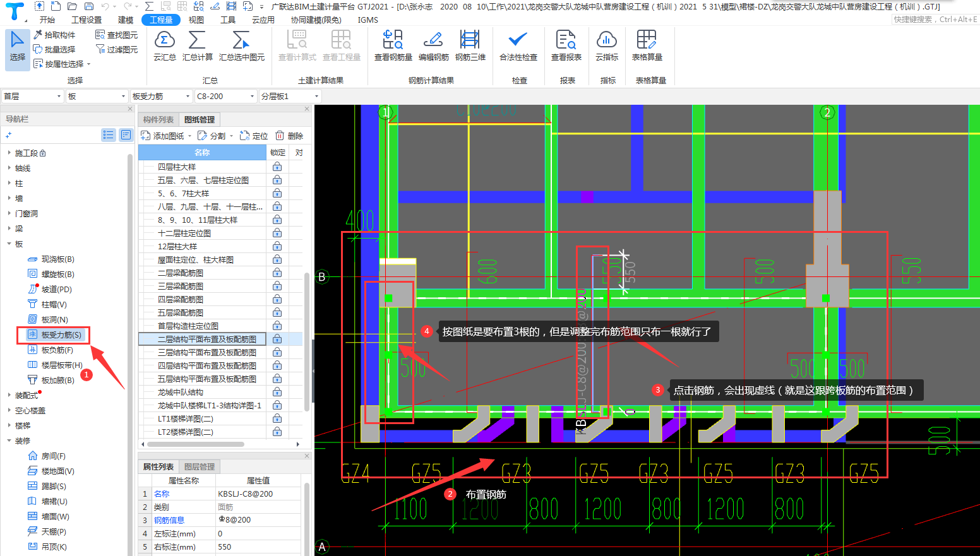Toggle lock for 二层梁配筋图 drawing
This screenshot has height=556, width=980.
[277, 273]
